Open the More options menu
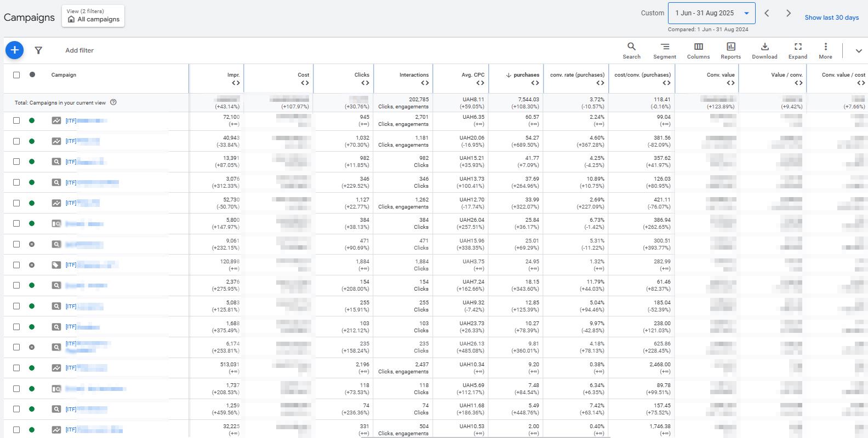Image resolution: width=868 pixels, height=438 pixels. (825, 50)
